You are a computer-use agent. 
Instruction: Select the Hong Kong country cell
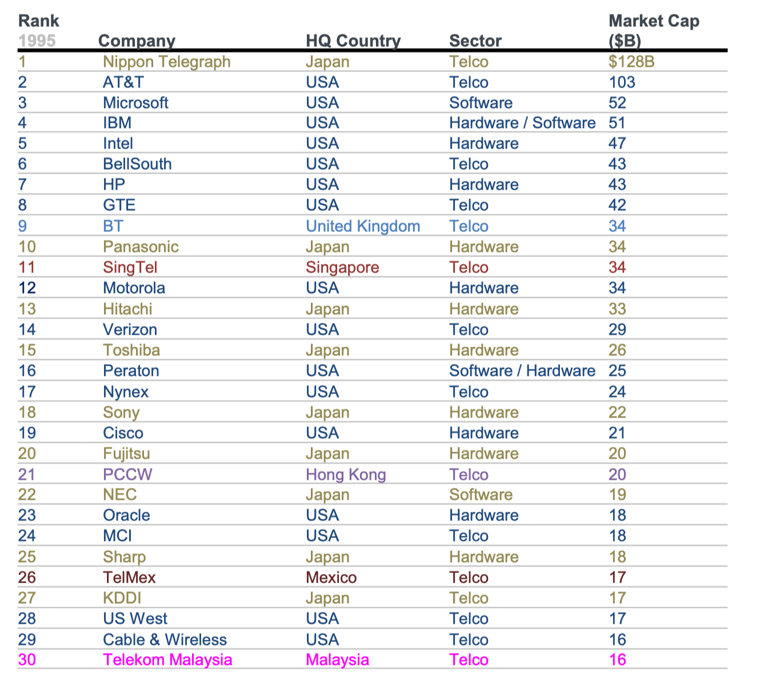[346, 475]
